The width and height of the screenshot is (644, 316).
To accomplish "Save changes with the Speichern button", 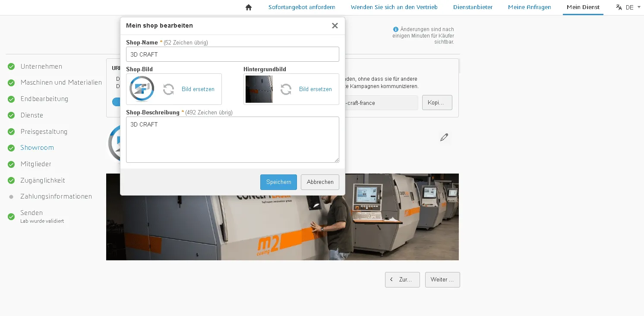I will coord(278,182).
